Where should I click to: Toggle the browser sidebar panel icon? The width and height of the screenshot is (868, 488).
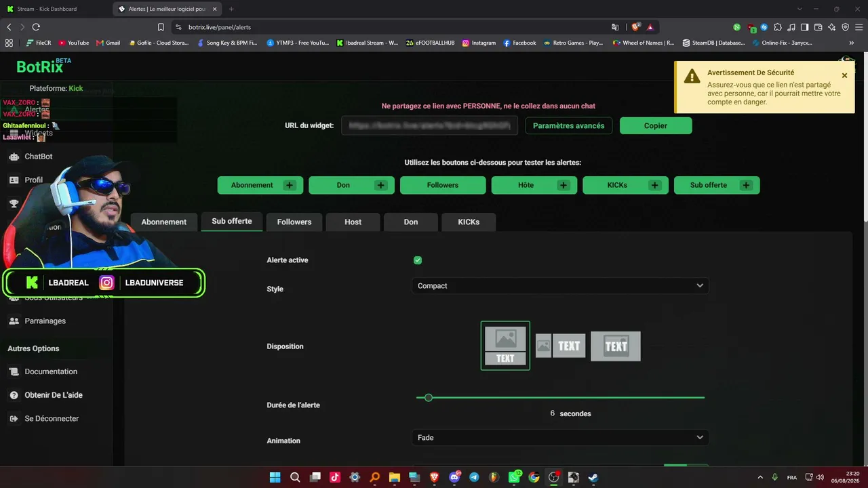[805, 27]
